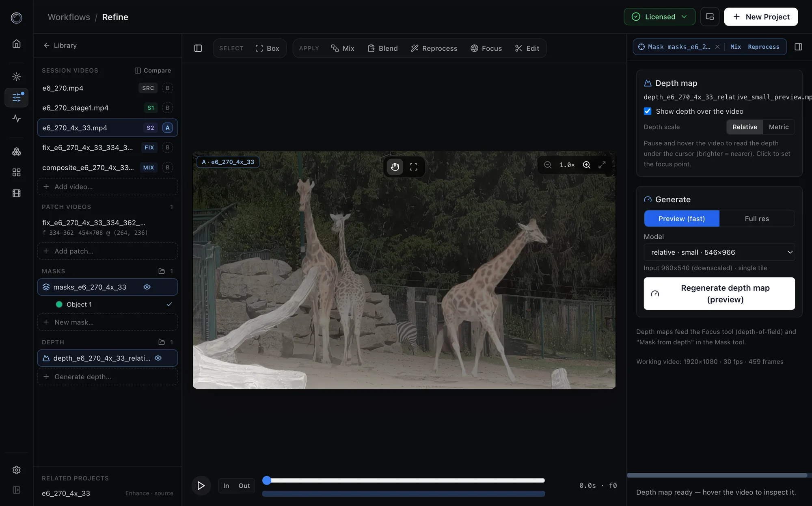Choose the Edit scissors tool

click(527, 48)
